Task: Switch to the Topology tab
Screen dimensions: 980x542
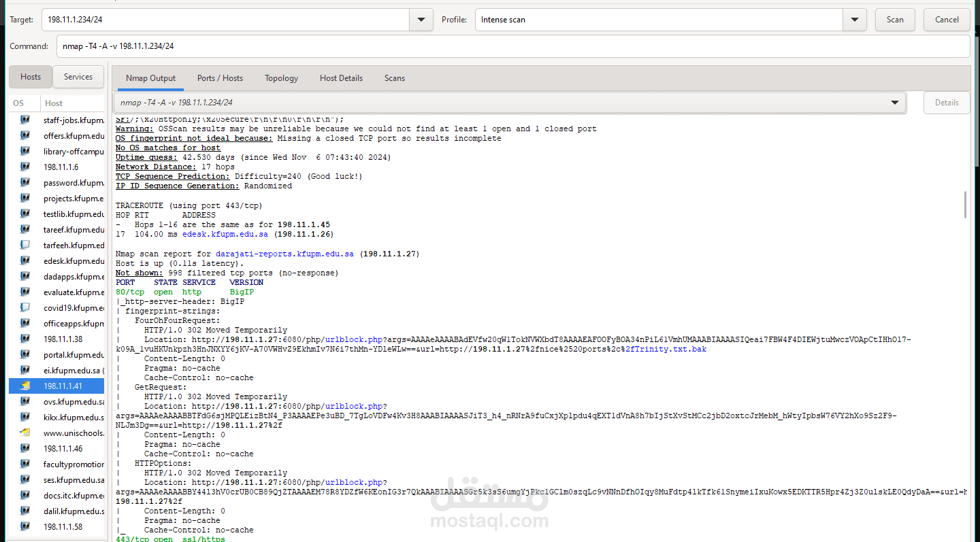Action: pos(282,78)
